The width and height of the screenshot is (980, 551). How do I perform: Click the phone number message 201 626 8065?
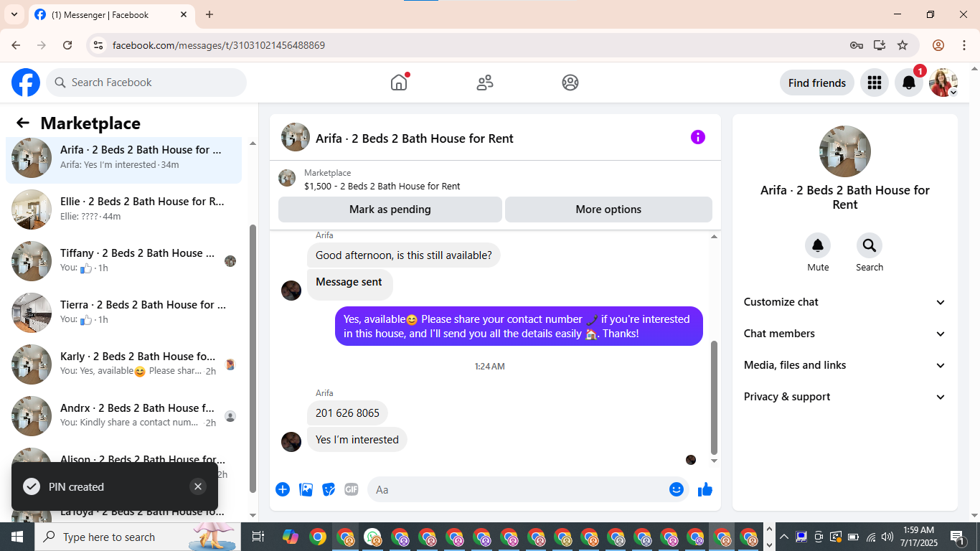tap(347, 413)
